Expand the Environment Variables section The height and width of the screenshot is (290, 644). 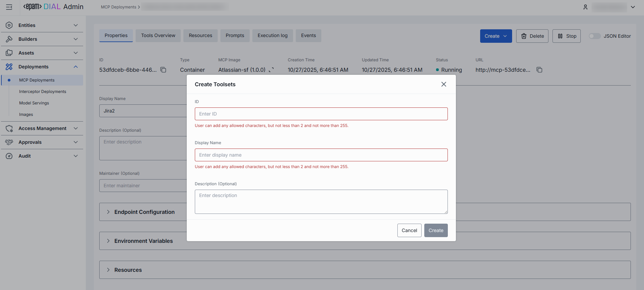pos(108,241)
